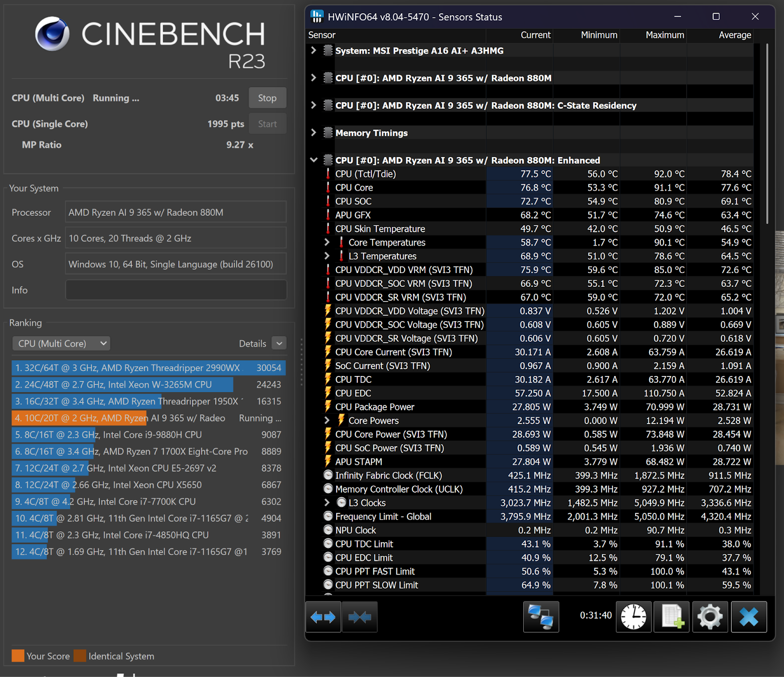Expand the System: MSI Prestige A16 group
Screen dimensions: 784x677
(314, 50)
